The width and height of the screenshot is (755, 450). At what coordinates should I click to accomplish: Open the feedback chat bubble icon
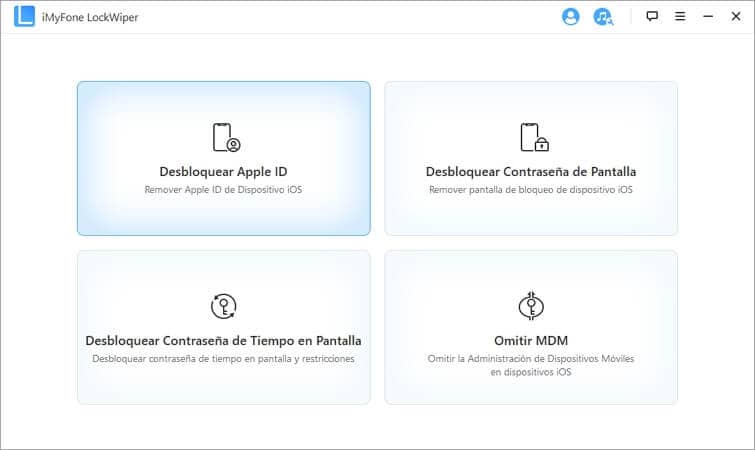click(652, 16)
